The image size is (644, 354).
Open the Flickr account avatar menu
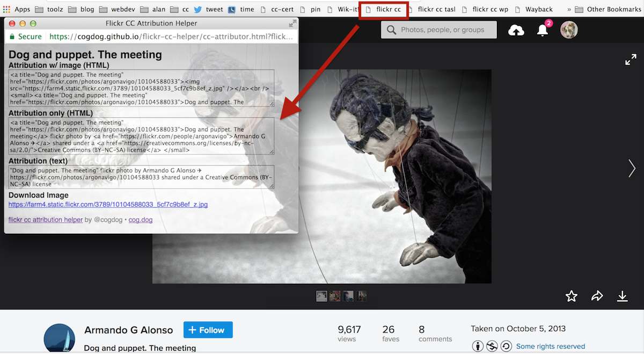click(x=569, y=30)
